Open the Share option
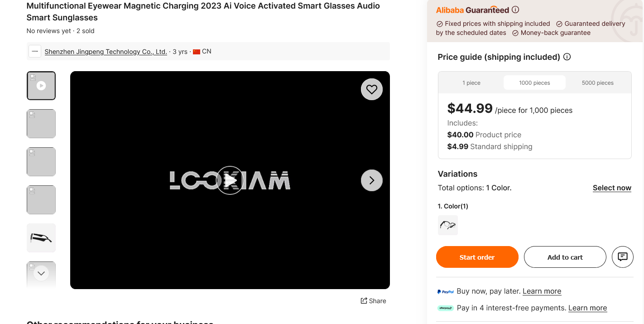Screen dimensions: 644x324 [x=374, y=301]
